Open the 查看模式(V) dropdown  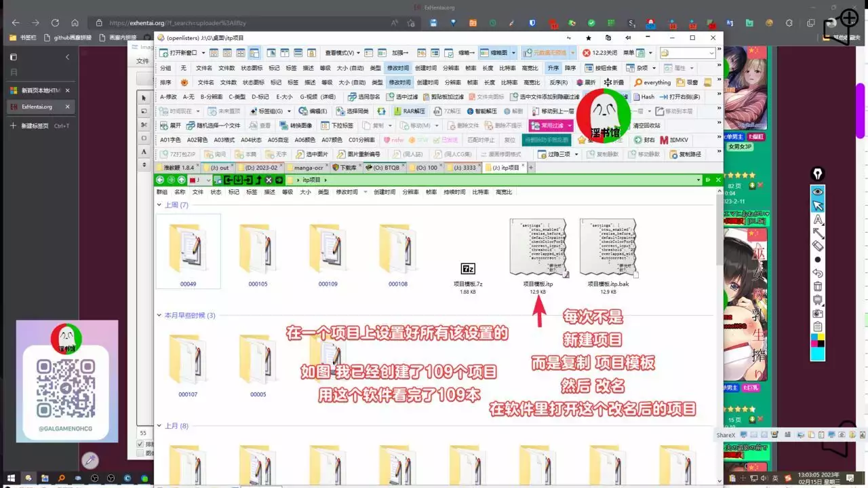pyautogui.click(x=342, y=53)
